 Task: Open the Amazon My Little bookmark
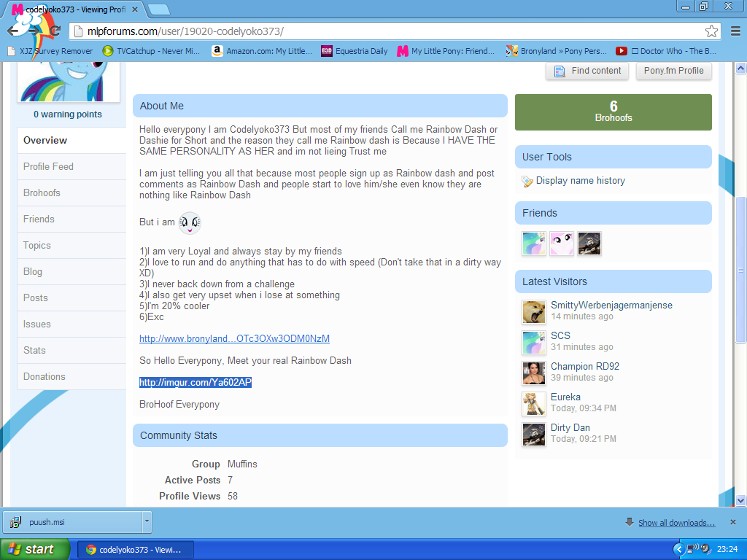[x=262, y=51]
